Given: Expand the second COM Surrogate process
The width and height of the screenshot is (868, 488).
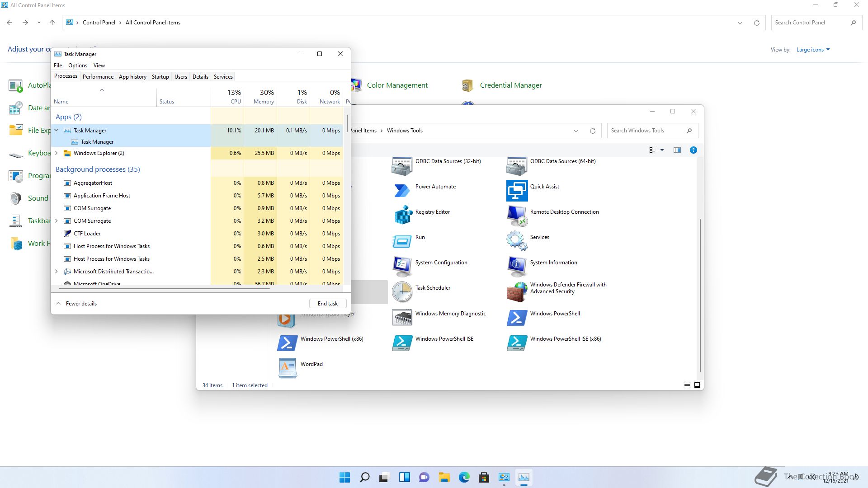Looking at the screenshot, I should (x=57, y=221).
